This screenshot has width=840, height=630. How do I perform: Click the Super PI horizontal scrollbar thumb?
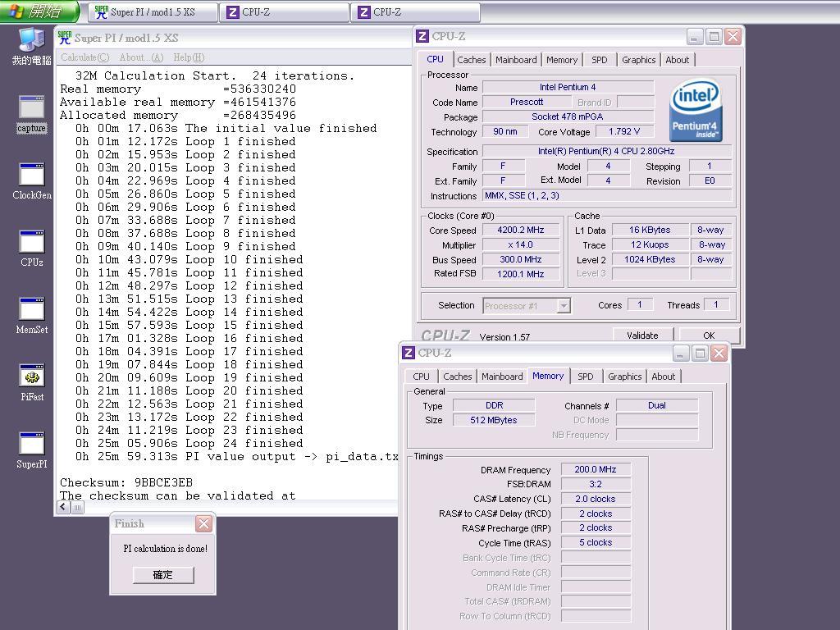[x=78, y=507]
